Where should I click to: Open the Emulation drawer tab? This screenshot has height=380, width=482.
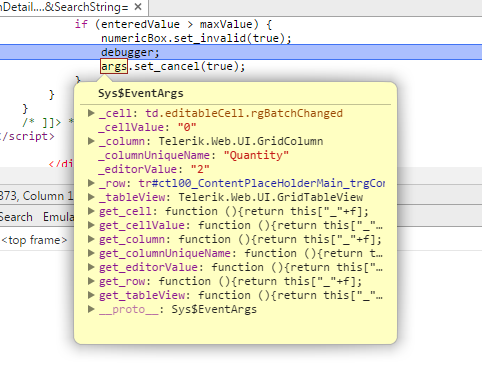(58, 217)
